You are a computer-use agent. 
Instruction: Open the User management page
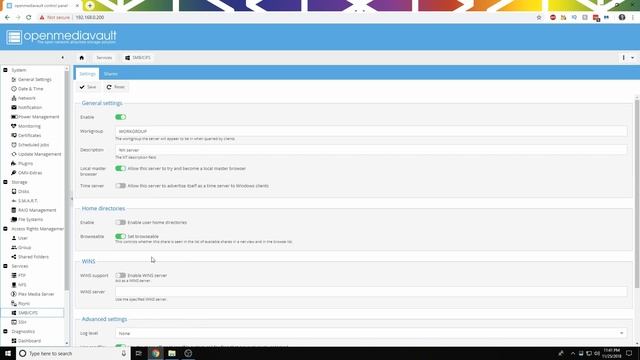(x=22, y=238)
